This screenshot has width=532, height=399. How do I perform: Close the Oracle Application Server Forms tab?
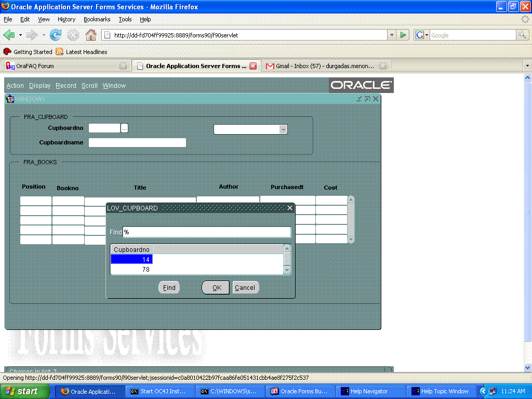pyautogui.click(x=253, y=66)
